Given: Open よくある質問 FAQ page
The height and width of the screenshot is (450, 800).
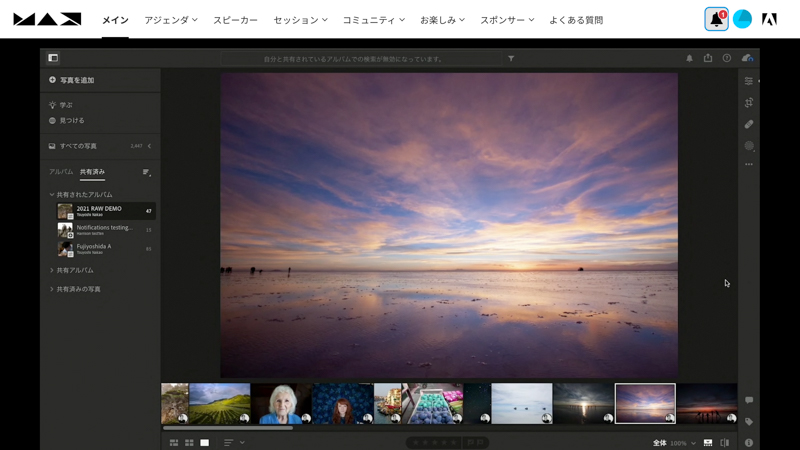Looking at the screenshot, I should coord(576,20).
